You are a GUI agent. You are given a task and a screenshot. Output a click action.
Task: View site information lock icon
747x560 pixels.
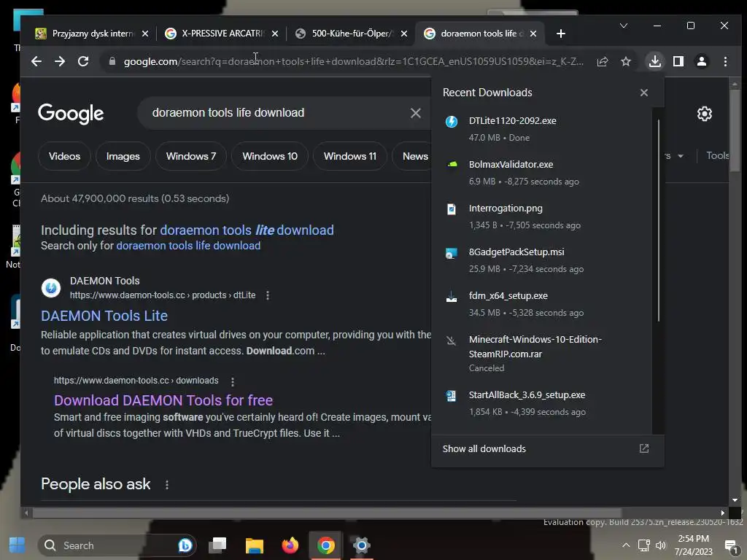[112, 61]
